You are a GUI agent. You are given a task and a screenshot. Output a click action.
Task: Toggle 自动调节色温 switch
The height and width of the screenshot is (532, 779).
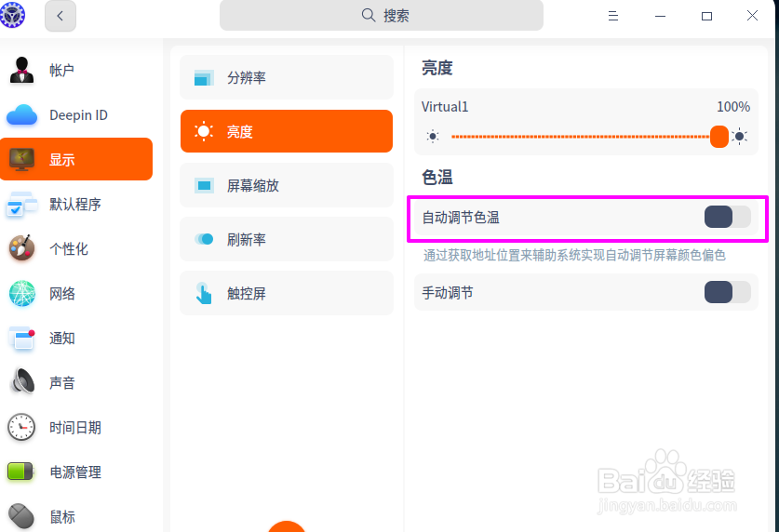(727, 217)
